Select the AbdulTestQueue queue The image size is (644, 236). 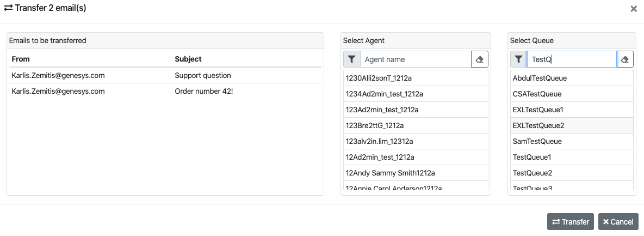[x=571, y=78]
